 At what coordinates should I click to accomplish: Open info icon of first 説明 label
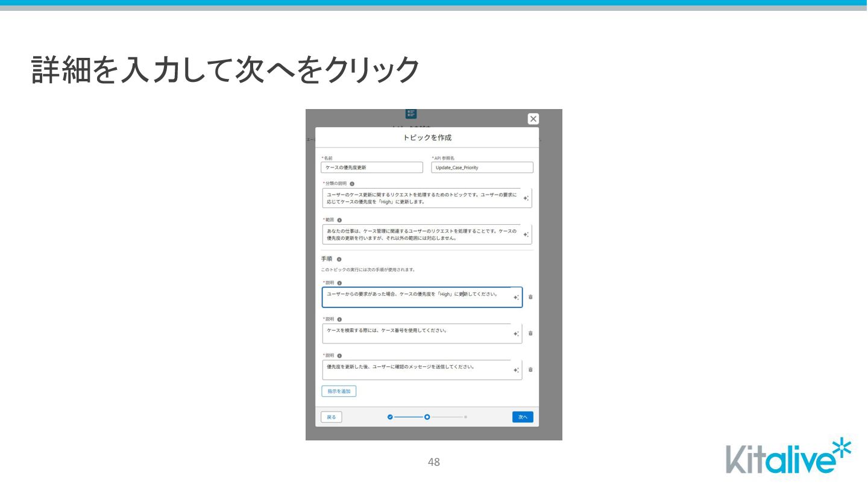tap(339, 283)
